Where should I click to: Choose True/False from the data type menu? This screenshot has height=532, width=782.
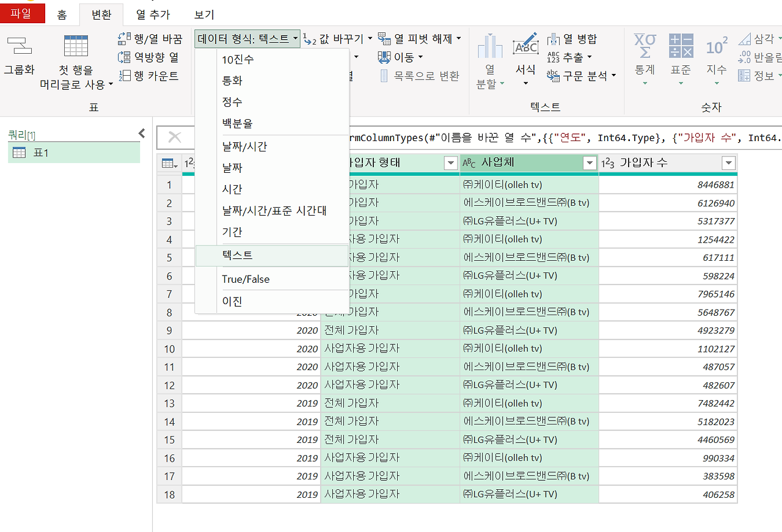[x=272, y=279]
